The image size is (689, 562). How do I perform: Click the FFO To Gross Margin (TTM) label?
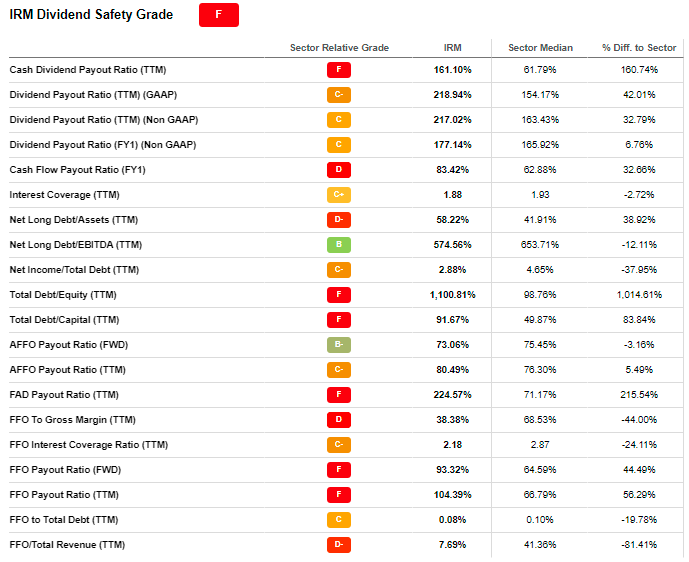tap(73, 420)
